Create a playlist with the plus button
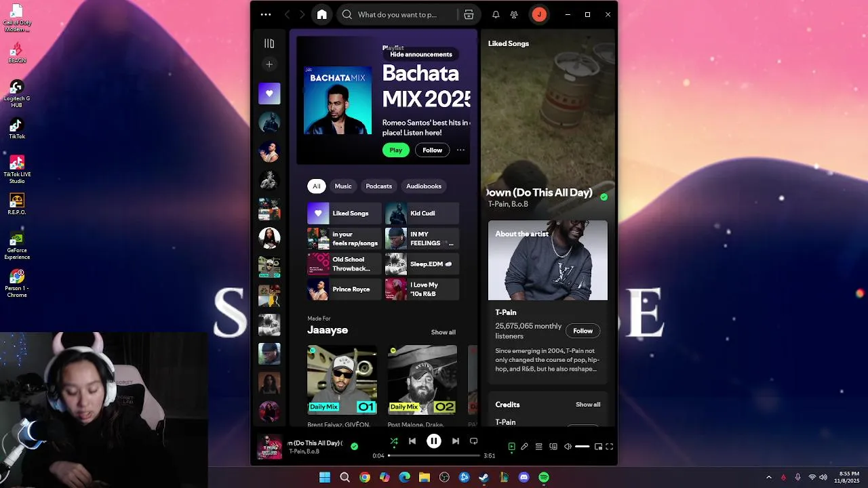868x488 pixels. [269, 64]
